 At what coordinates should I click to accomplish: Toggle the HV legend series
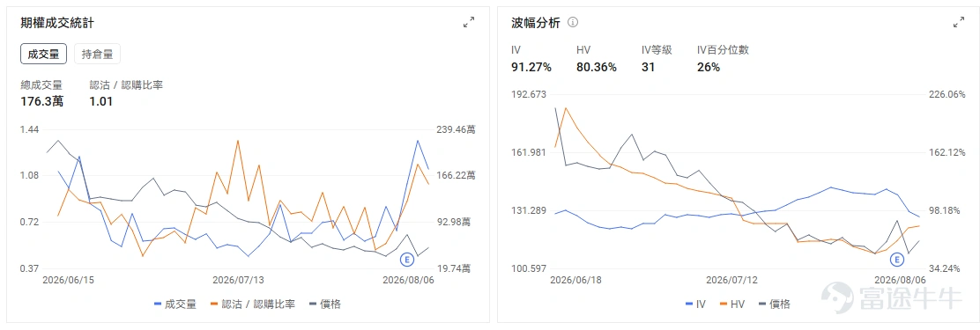click(732, 304)
